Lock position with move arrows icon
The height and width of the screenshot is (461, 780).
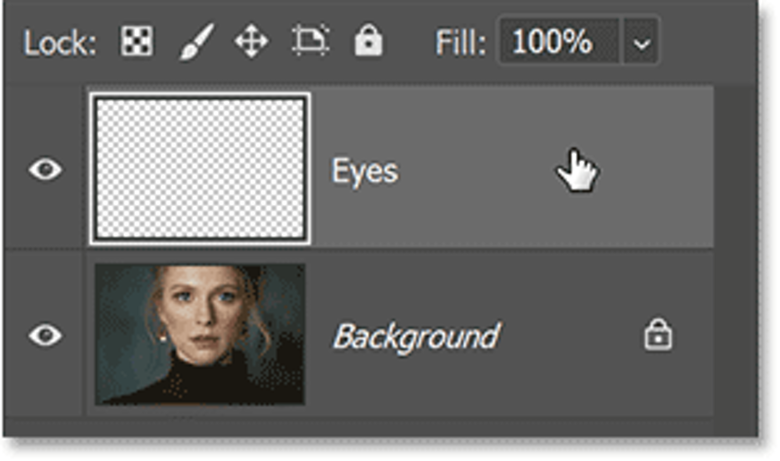tap(252, 41)
